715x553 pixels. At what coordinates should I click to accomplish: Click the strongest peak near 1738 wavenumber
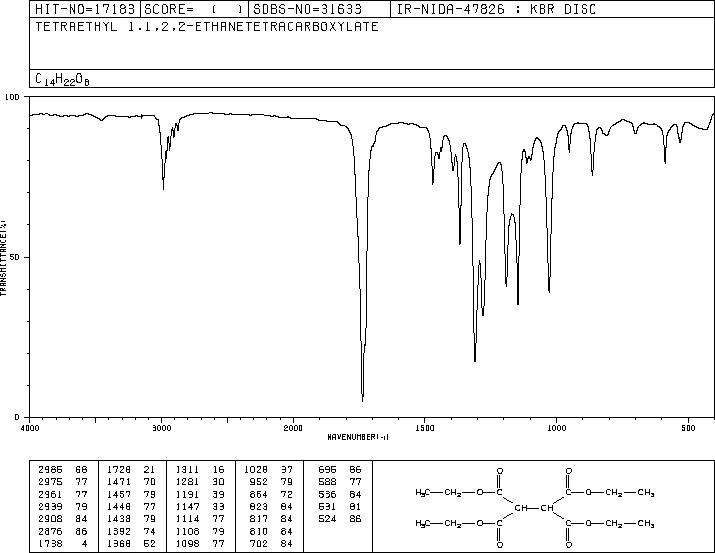tap(363, 400)
